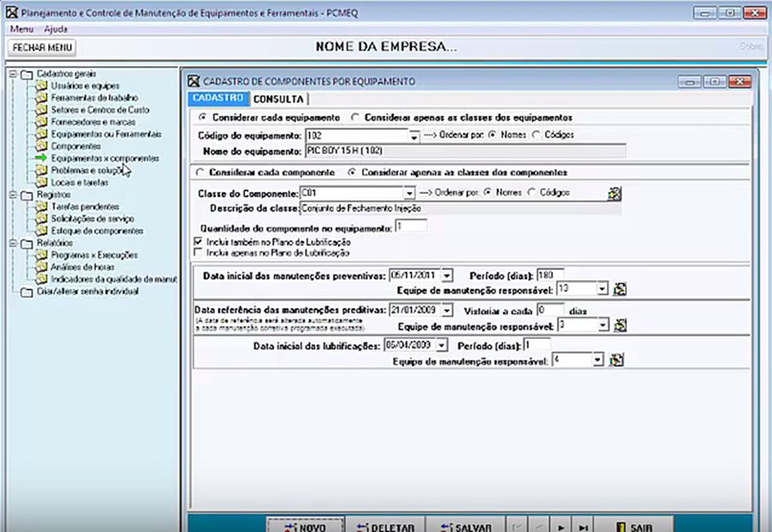772x532 pixels.
Task: Click the team icon beside preventive maintenance team
Action: pos(620,288)
